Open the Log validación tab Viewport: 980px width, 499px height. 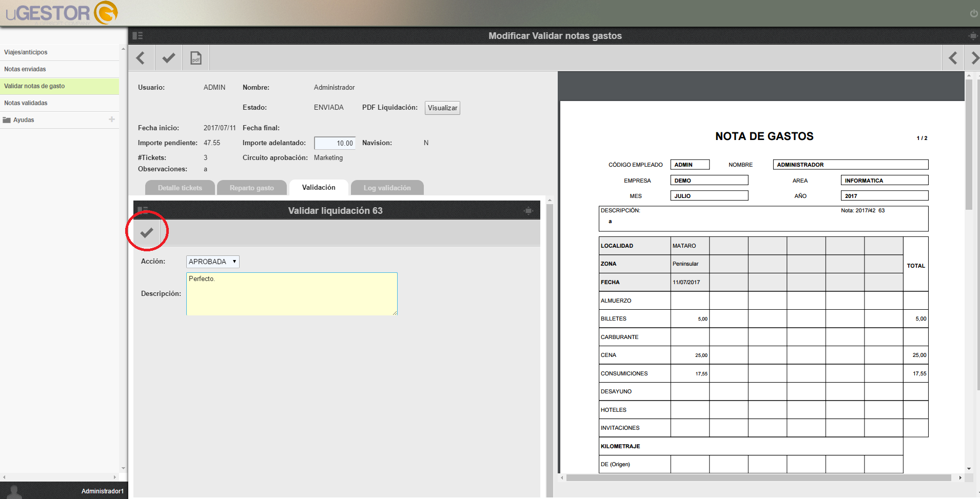pyautogui.click(x=387, y=188)
